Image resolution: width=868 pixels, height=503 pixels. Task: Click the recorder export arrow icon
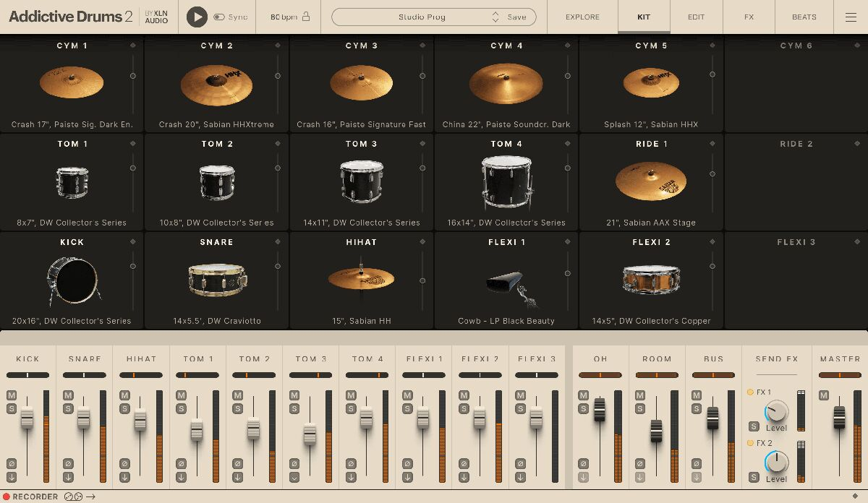pyautogui.click(x=91, y=496)
